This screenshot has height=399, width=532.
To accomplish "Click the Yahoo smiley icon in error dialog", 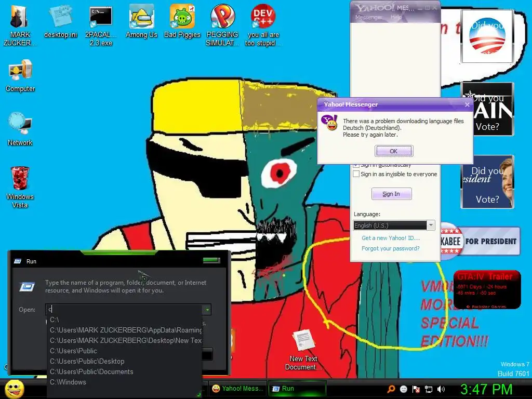I will point(329,123).
